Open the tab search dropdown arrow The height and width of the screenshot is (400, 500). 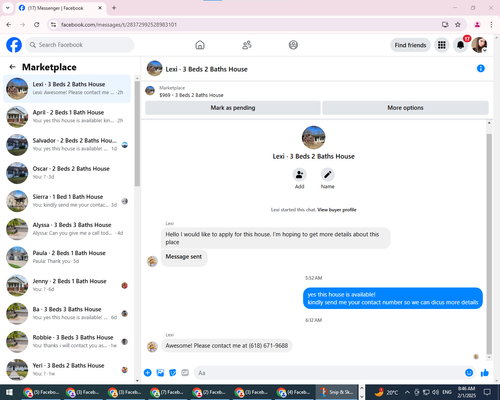pyautogui.click(x=8, y=8)
